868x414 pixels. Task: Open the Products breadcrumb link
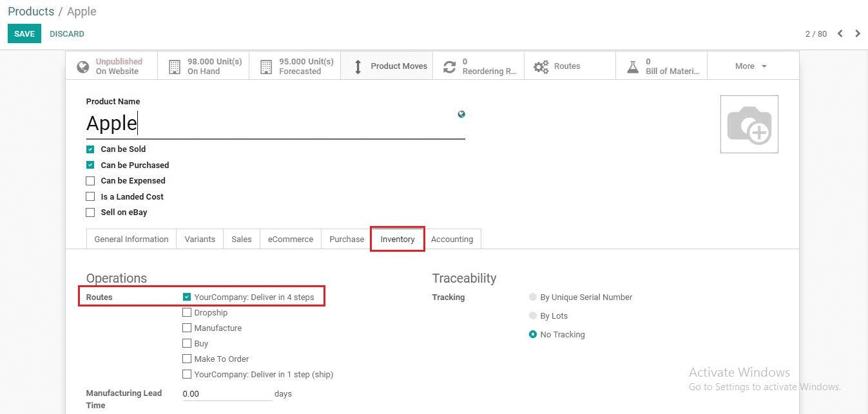[31, 12]
